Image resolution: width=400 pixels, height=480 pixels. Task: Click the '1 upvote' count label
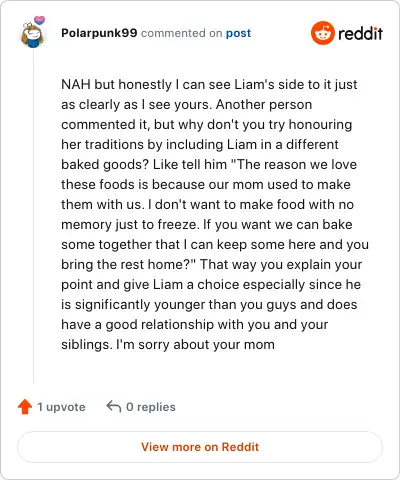pos(61,407)
